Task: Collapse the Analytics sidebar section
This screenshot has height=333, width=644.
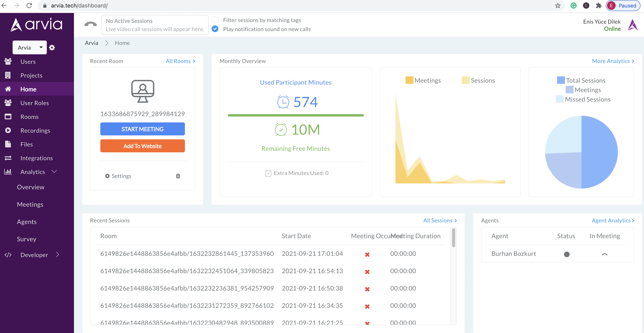Action: (x=54, y=172)
